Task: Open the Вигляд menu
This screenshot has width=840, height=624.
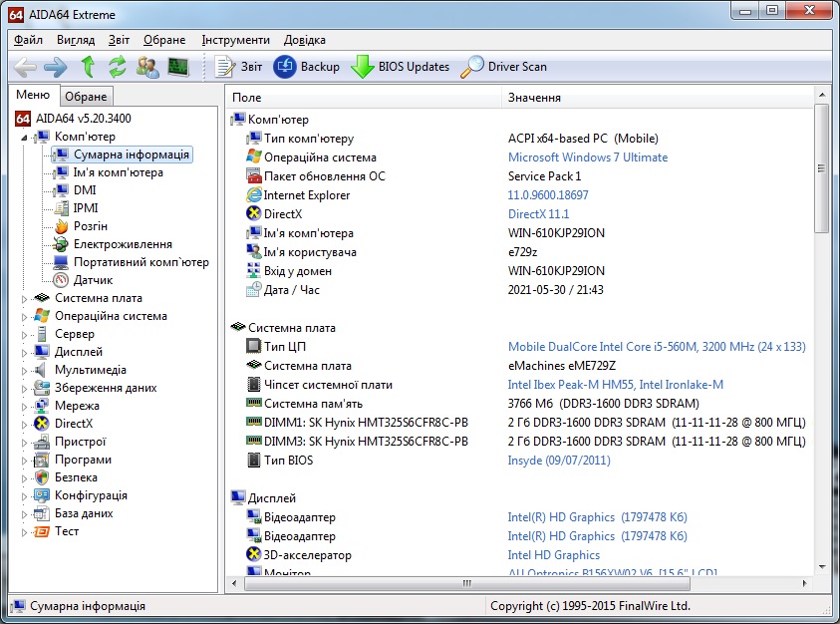Action: click(x=76, y=40)
